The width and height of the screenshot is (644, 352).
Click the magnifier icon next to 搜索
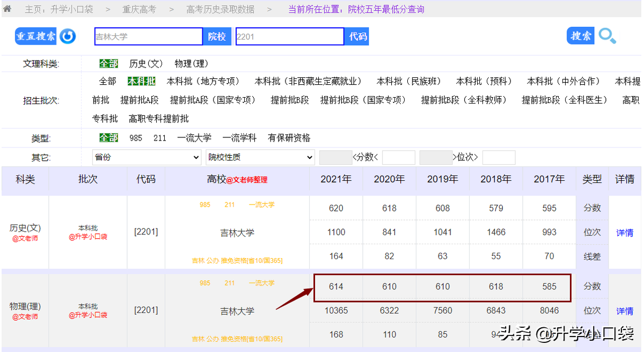tap(607, 36)
